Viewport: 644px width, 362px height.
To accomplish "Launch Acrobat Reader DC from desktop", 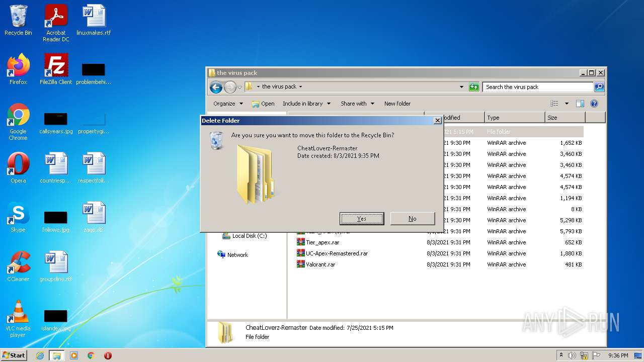I will coord(56,24).
